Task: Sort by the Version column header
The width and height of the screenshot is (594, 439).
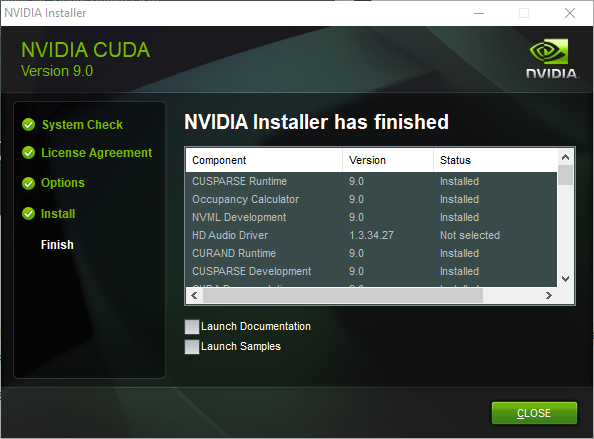Action: (388, 160)
